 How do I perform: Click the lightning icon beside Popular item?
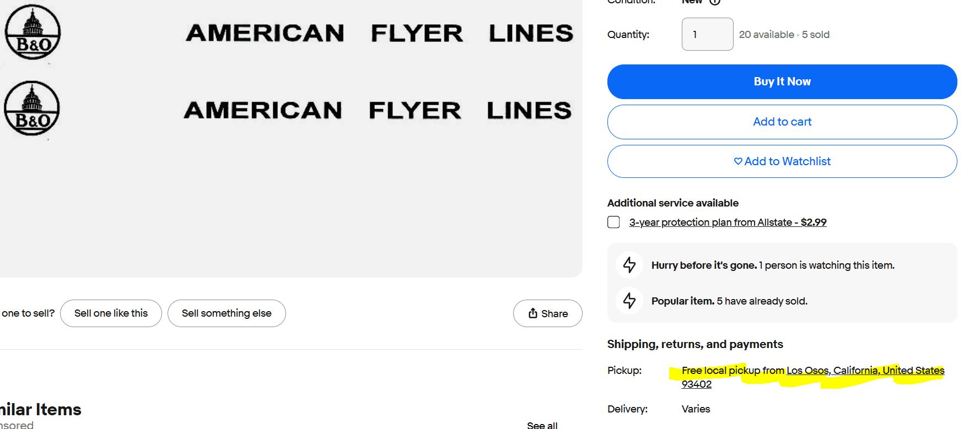tap(629, 301)
